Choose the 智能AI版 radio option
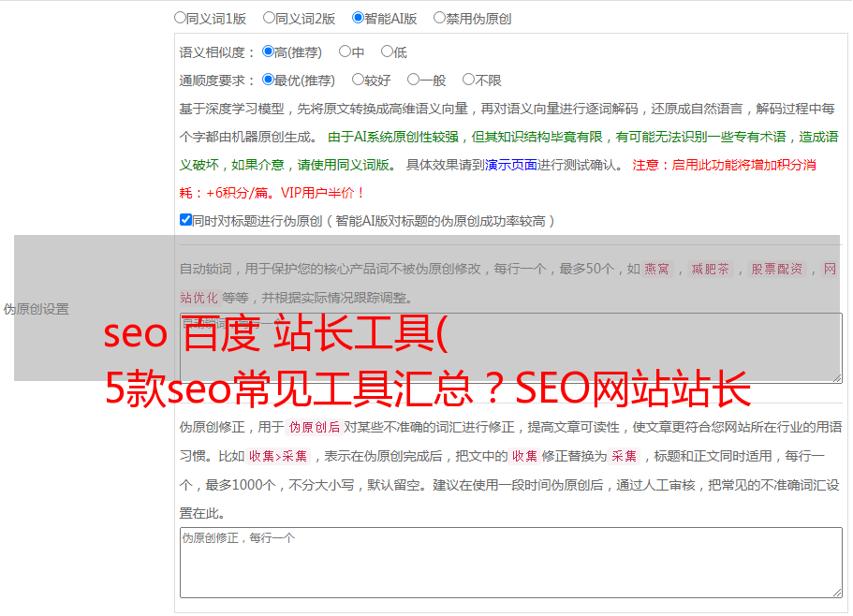The image size is (853, 616). [358, 18]
